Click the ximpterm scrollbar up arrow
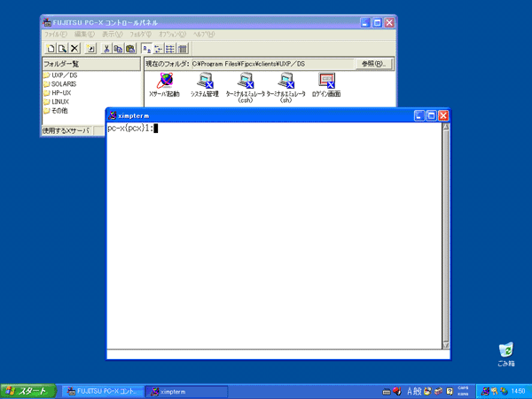The image size is (532, 399). [446, 127]
